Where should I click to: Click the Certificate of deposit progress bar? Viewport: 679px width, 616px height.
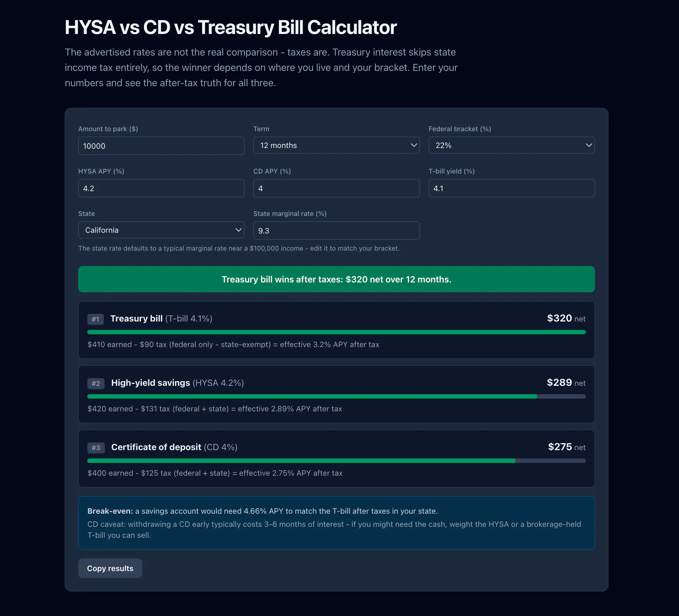click(337, 461)
